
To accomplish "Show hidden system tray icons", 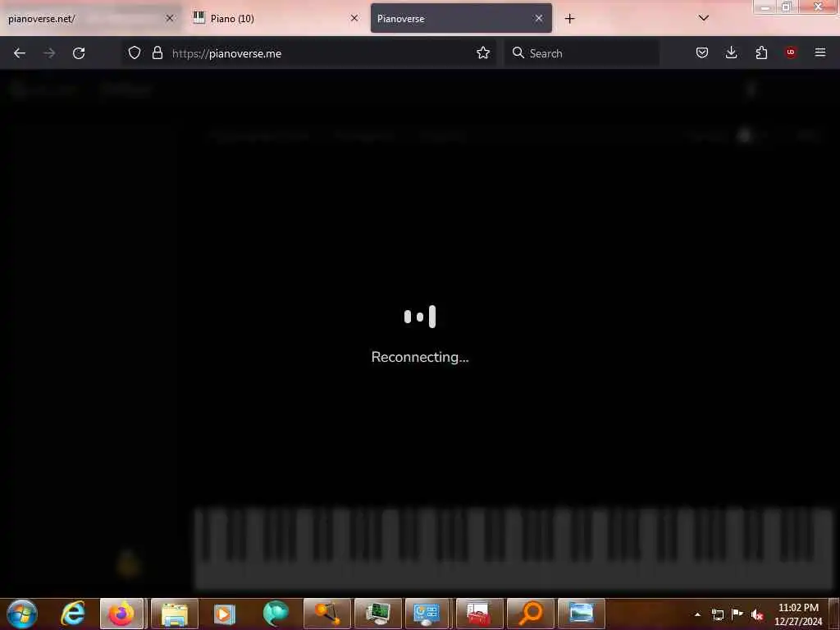I will coord(697,614).
